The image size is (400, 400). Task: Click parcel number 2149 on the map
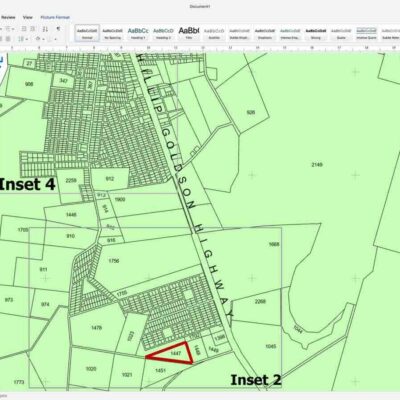[316, 165]
